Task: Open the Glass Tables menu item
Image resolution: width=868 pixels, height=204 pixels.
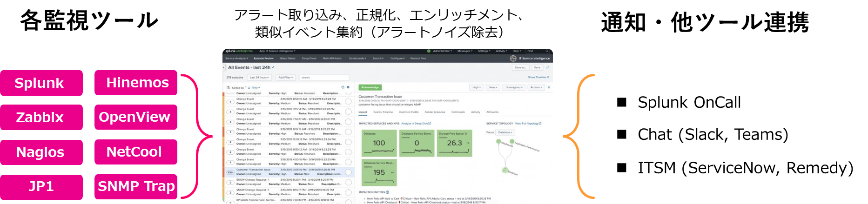Action: (x=288, y=59)
